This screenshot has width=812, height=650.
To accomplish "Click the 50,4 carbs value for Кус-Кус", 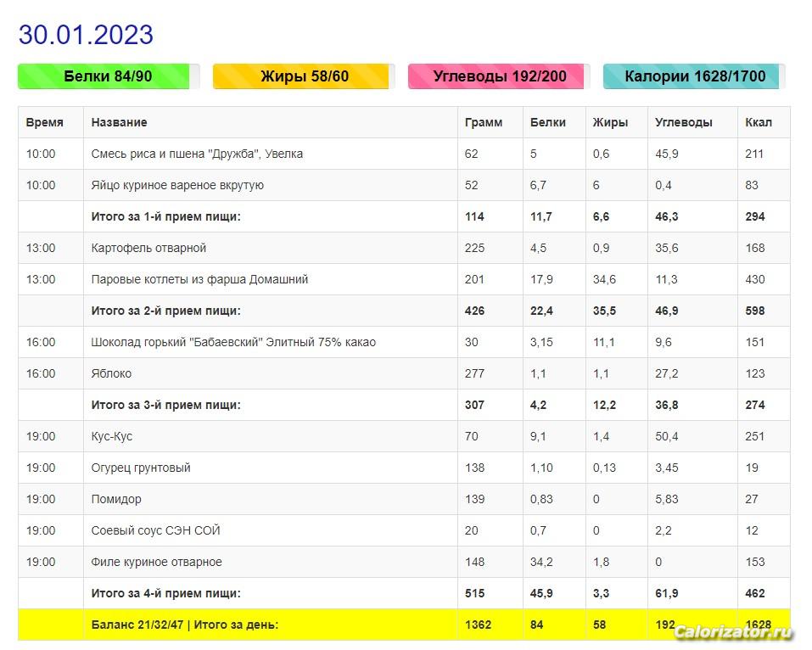I will [x=666, y=437].
